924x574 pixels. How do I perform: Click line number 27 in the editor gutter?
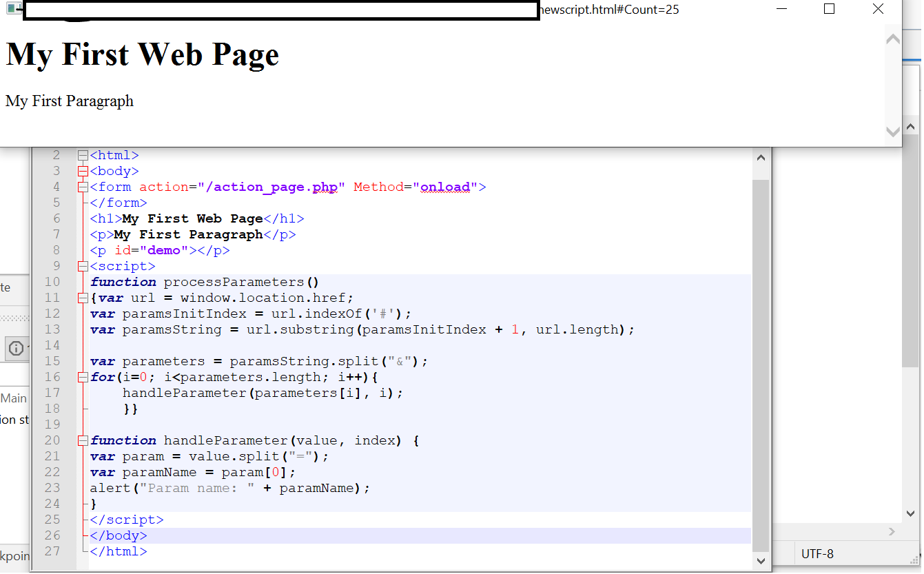pyautogui.click(x=52, y=552)
